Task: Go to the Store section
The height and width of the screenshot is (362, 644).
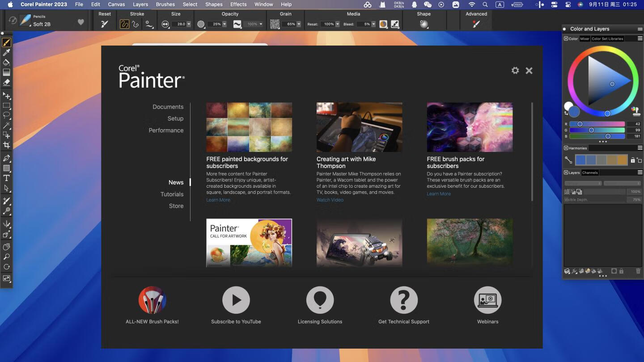Action: 176,206
